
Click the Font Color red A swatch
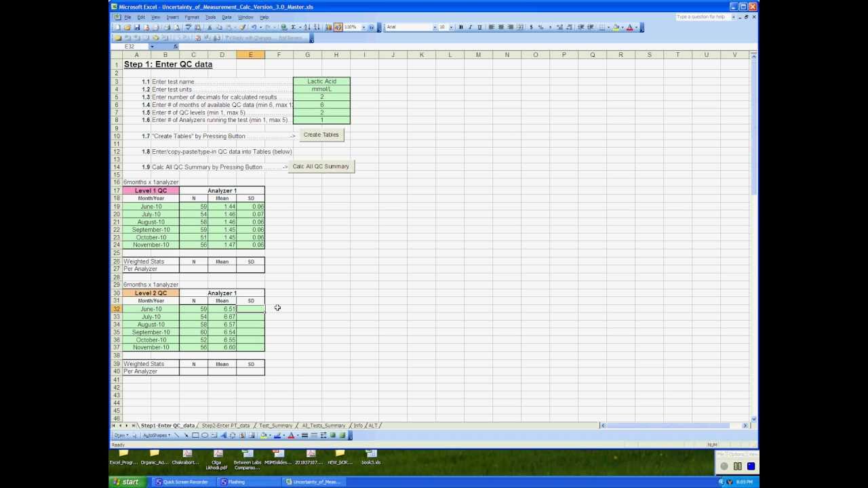[x=630, y=27]
